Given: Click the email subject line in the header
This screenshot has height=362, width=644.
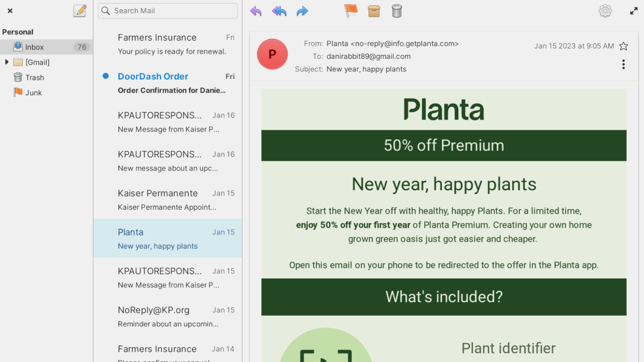Looking at the screenshot, I should pos(366,69).
